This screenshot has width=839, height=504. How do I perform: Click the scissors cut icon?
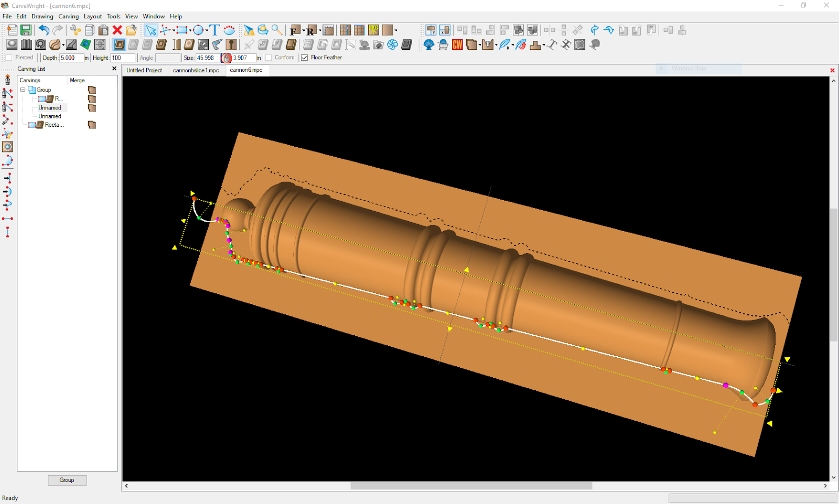pos(76,30)
